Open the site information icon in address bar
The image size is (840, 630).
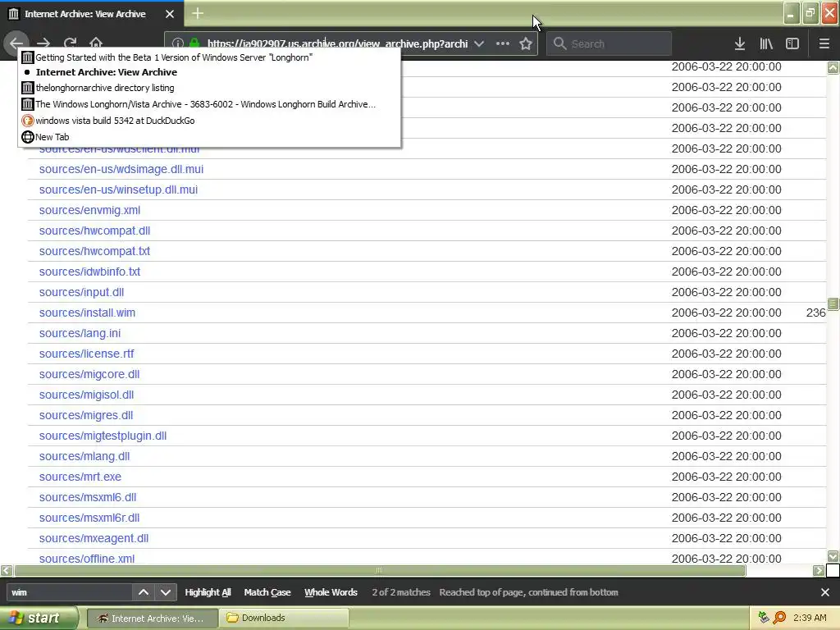[x=177, y=44]
